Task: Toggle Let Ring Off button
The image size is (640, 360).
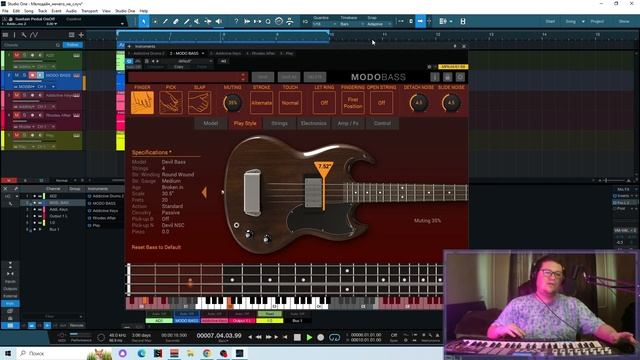Action: point(324,102)
